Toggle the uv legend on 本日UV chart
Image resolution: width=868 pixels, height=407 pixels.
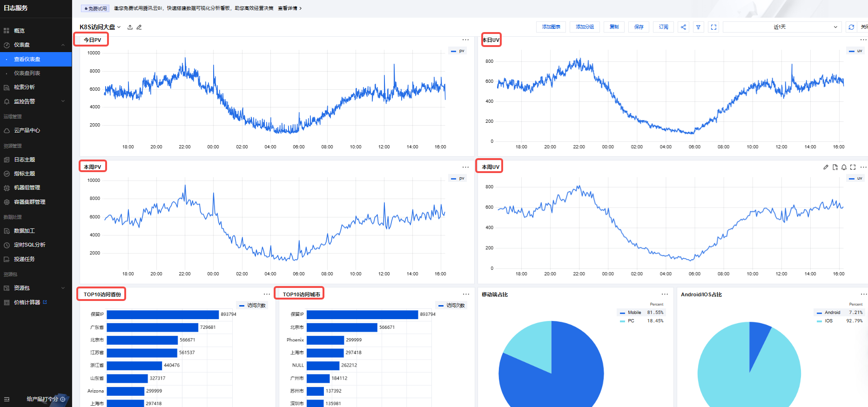(x=856, y=51)
